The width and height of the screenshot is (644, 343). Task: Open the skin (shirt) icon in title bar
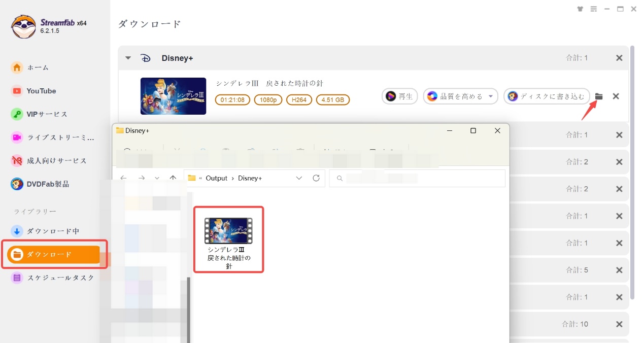pyautogui.click(x=581, y=9)
